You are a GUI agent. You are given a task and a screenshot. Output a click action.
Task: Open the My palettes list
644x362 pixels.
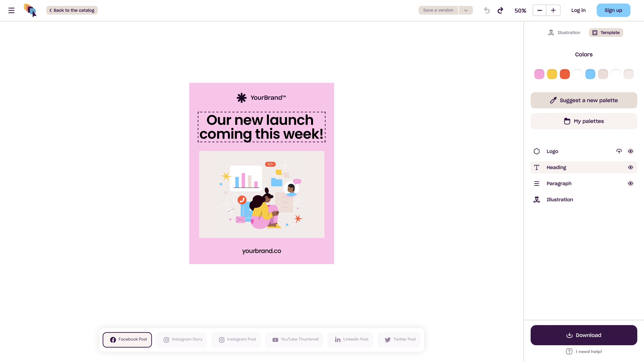click(x=584, y=121)
